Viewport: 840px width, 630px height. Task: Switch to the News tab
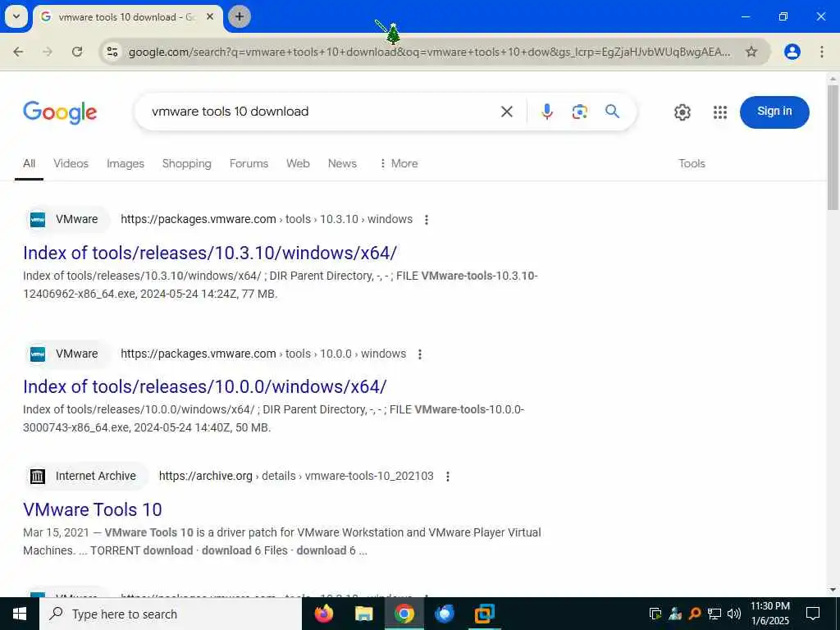[342, 163]
